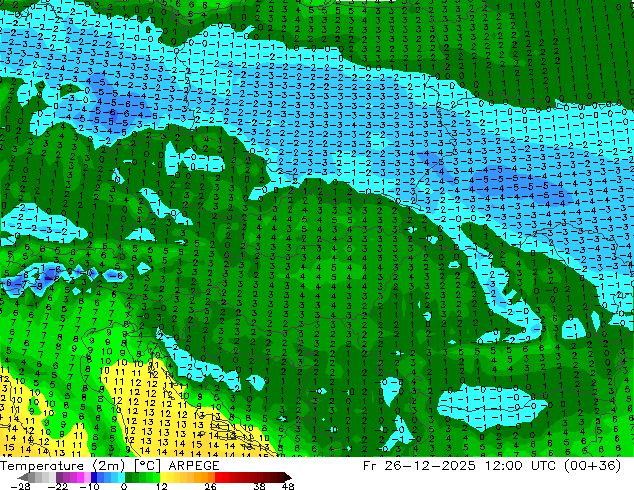Click the '-10' legend value
The height and width of the screenshot is (490, 634).
click(89, 486)
